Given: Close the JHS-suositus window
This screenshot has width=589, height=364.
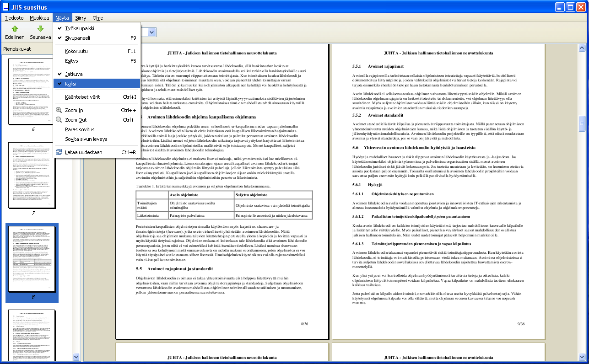Looking at the screenshot, I should pyautogui.click(x=581, y=7).
